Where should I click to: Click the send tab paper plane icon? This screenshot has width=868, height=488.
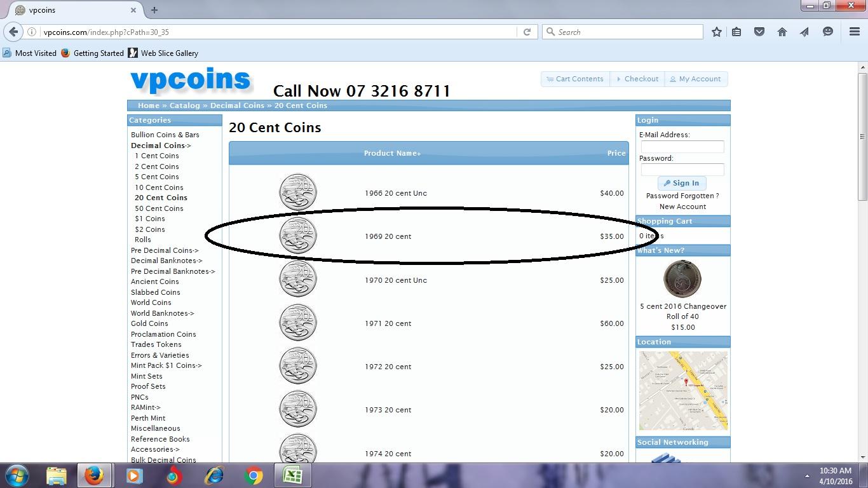coord(804,32)
